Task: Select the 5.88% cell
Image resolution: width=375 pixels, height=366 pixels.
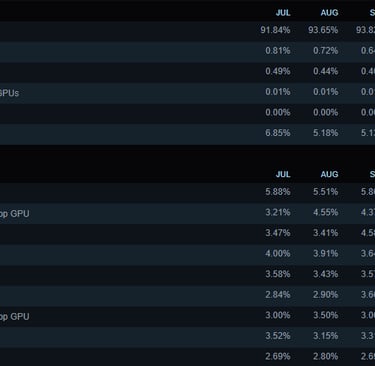Action: [x=278, y=192]
